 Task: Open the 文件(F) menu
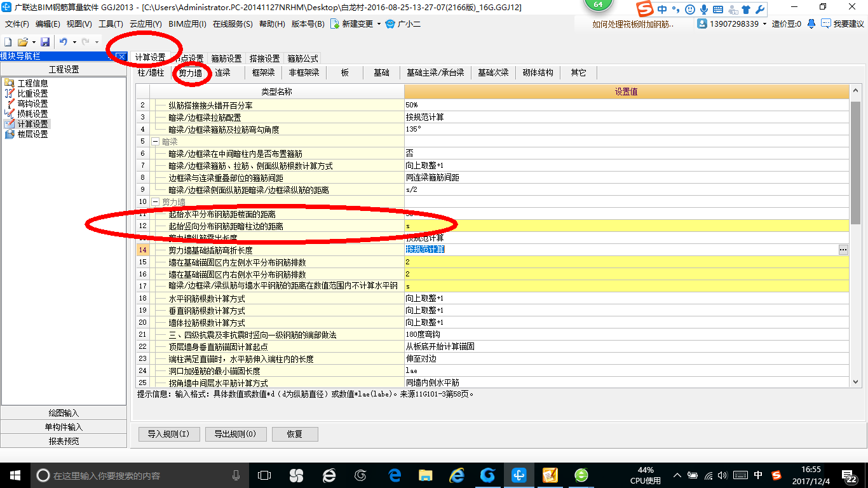17,24
